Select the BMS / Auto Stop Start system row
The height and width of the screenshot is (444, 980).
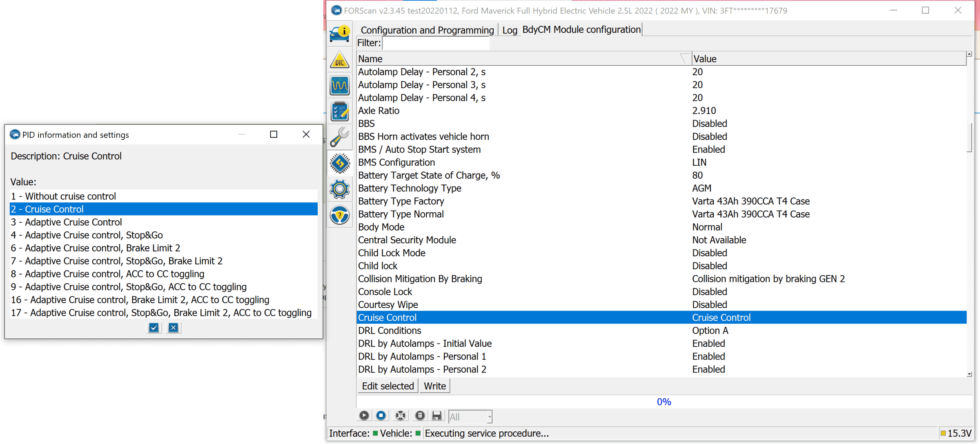click(661, 149)
